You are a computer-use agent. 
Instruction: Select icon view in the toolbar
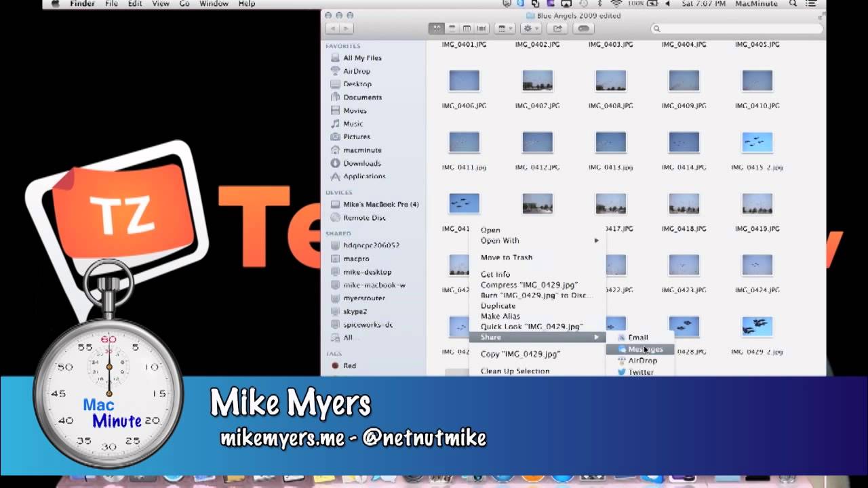click(437, 28)
